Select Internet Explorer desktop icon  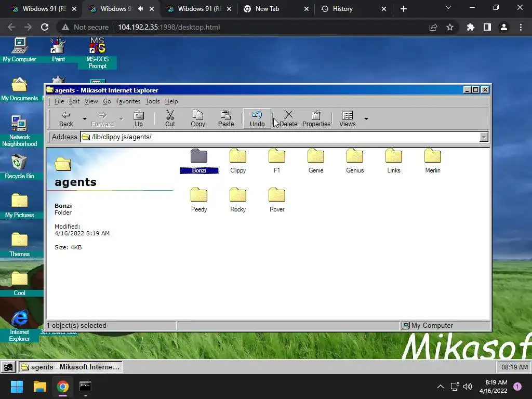19,326
